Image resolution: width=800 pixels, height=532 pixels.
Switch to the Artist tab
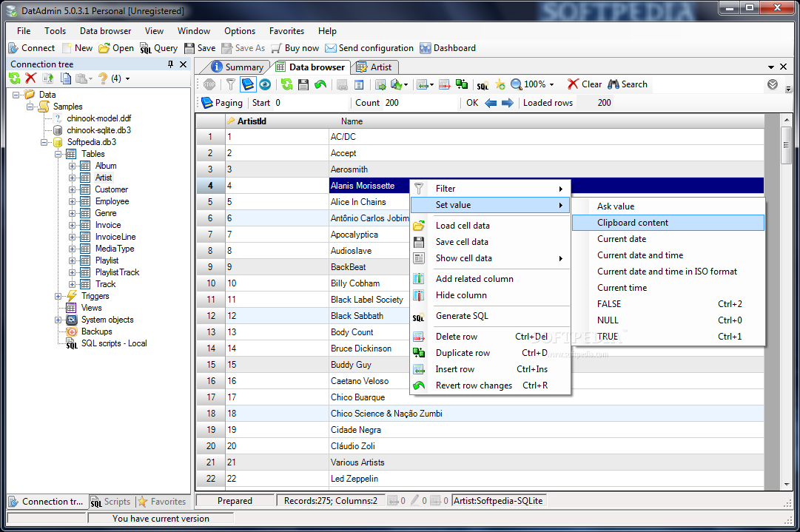[374, 67]
